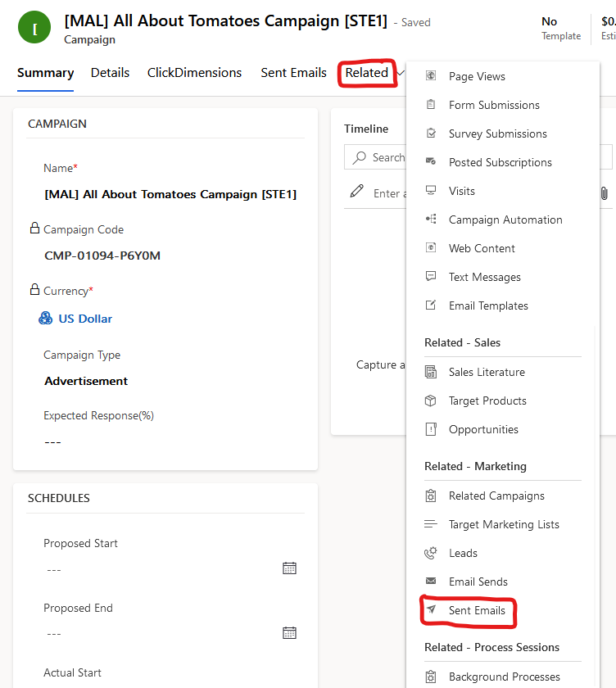Screen dimensions: 616x688
Task: Open the Proposed End calendar picker
Action: (290, 632)
